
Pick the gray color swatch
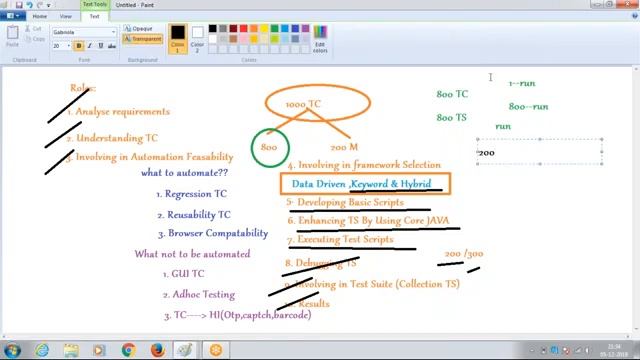coord(223,28)
